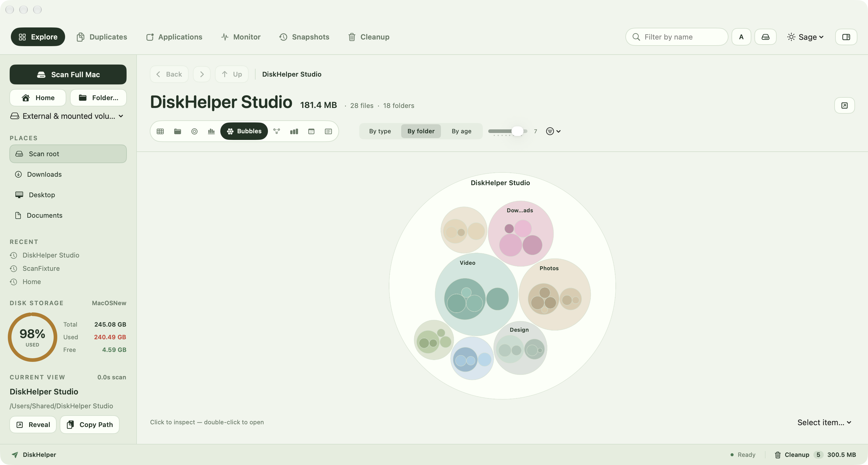Select Scan root in Places

68,154
